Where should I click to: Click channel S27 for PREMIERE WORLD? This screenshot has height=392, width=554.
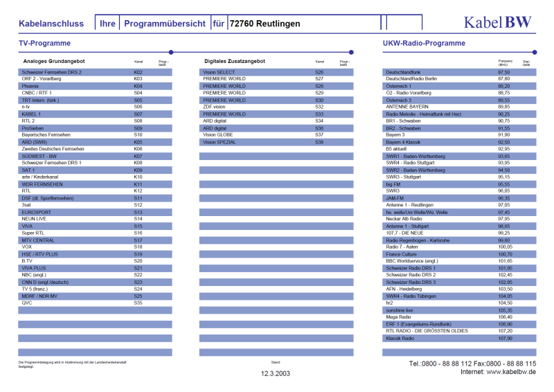[319, 79]
